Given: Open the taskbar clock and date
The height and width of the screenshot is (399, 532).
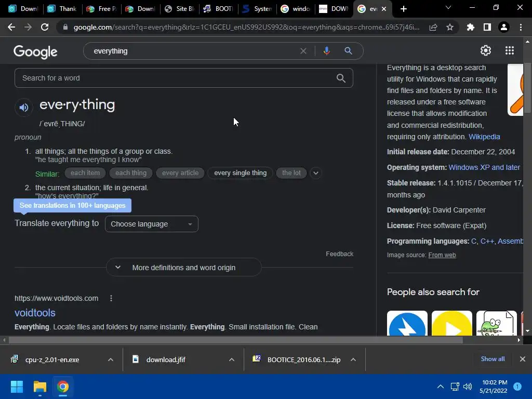Looking at the screenshot, I should [494, 387].
